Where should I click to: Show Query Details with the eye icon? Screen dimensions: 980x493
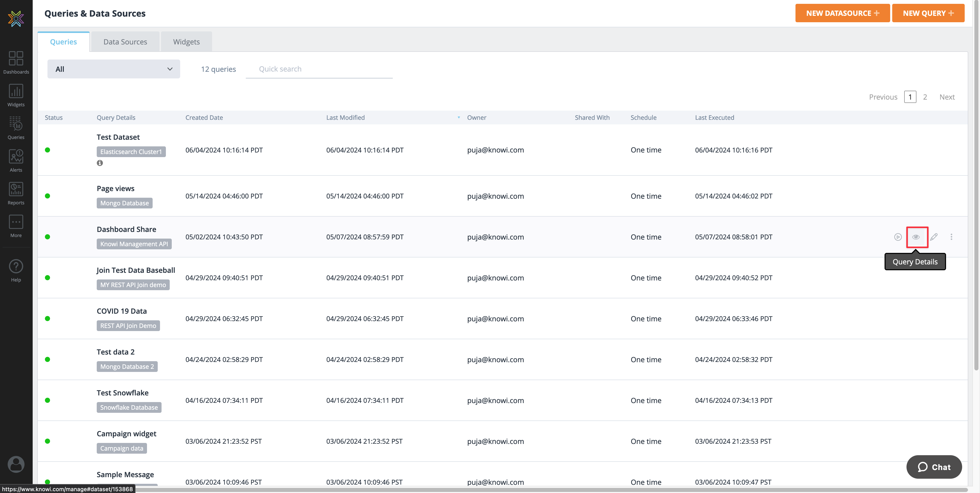tap(916, 237)
